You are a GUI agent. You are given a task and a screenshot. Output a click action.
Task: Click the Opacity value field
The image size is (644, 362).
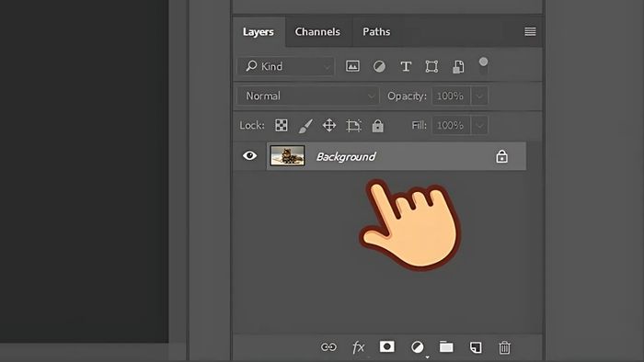[451, 96]
